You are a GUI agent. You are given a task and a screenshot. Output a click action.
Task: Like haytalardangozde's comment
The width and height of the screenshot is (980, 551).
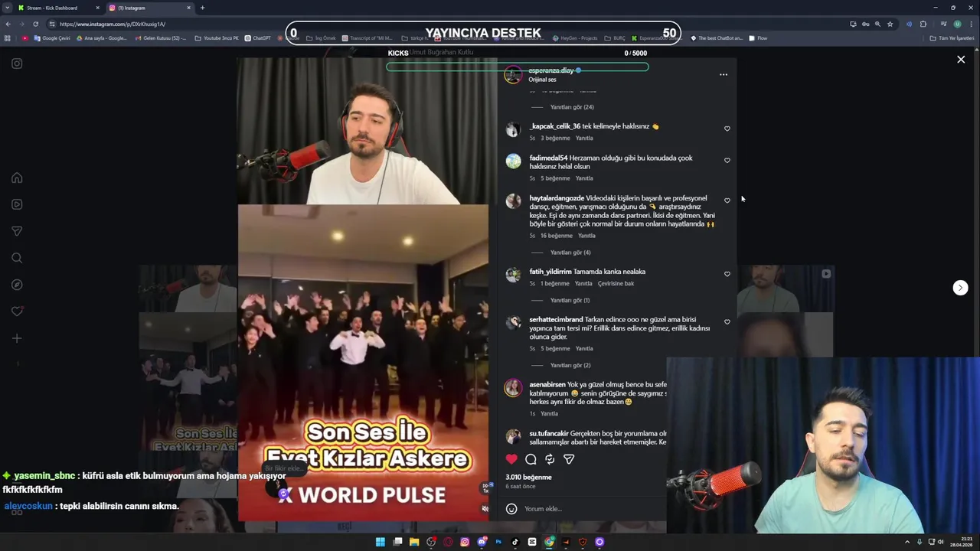[727, 201]
